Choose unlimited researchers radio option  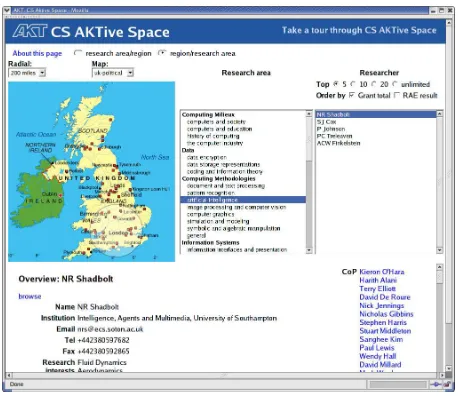point(395,84)
